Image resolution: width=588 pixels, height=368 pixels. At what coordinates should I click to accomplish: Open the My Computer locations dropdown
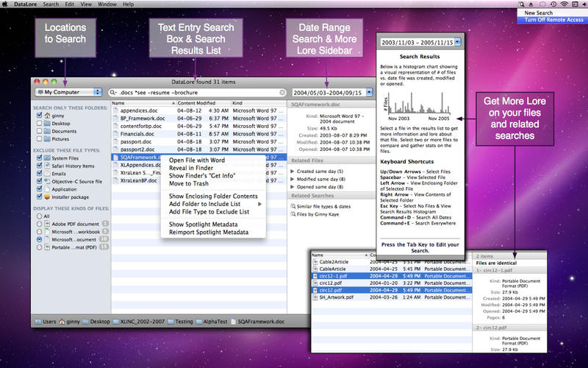tap(68, 92)
